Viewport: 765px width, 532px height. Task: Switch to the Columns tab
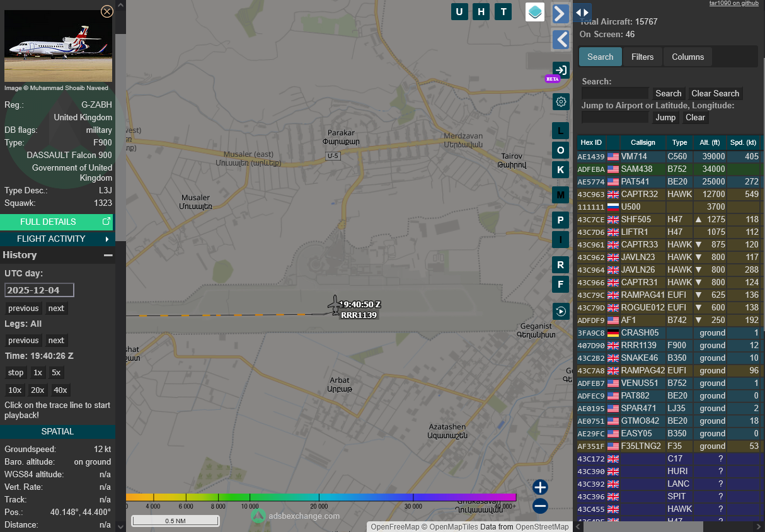(687, 57)
